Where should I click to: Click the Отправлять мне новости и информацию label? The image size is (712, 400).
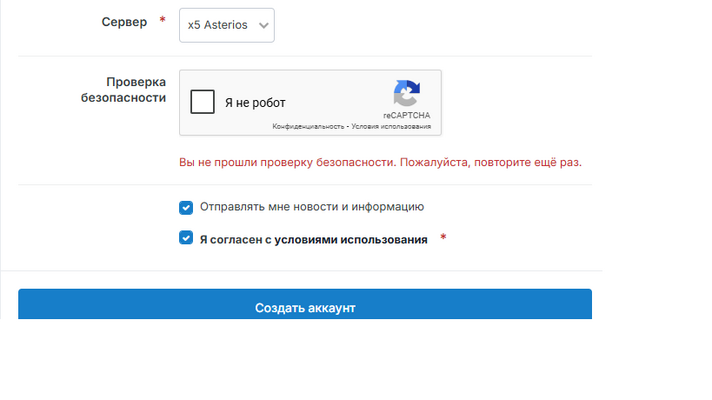click(x=312, y=207)
